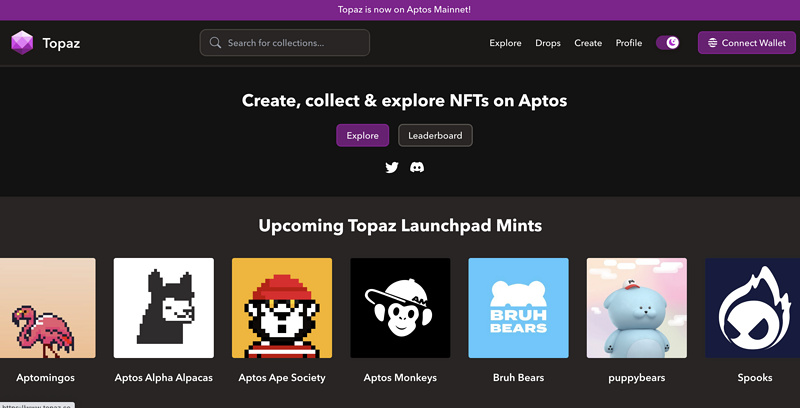Open the Explore nav menu item

[505, 43]
